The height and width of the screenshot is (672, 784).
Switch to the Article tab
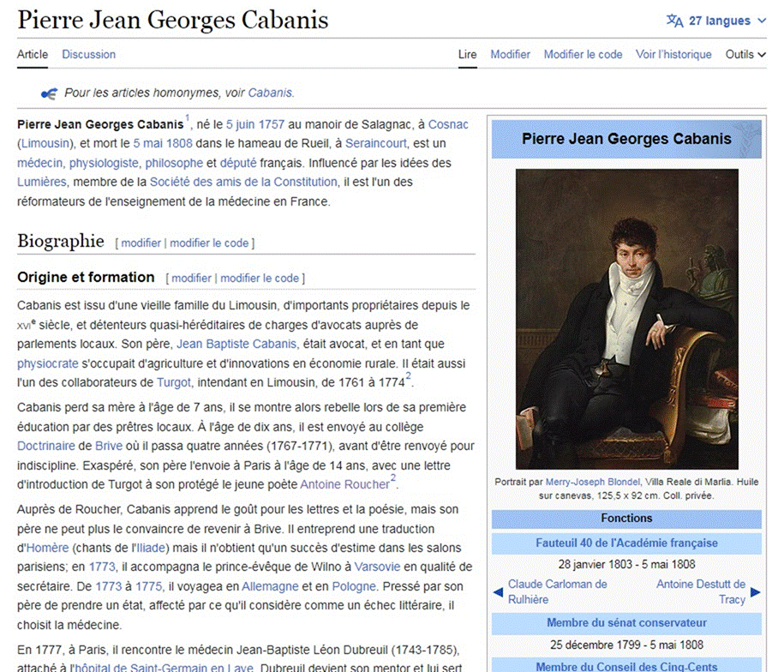pos(33,54)
